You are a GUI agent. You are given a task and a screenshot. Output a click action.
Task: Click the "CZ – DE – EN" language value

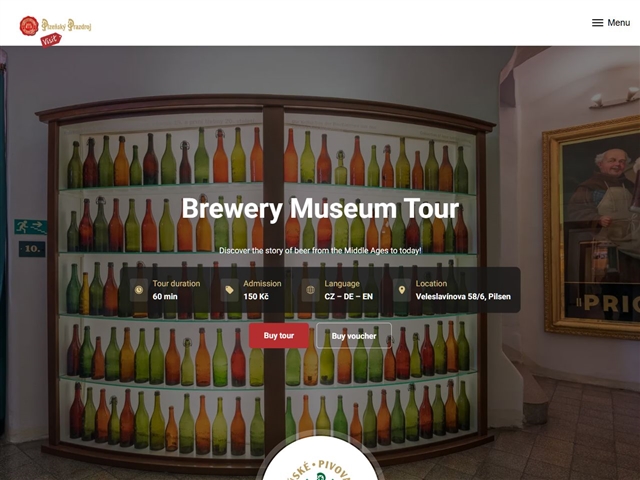click(349, 297)
